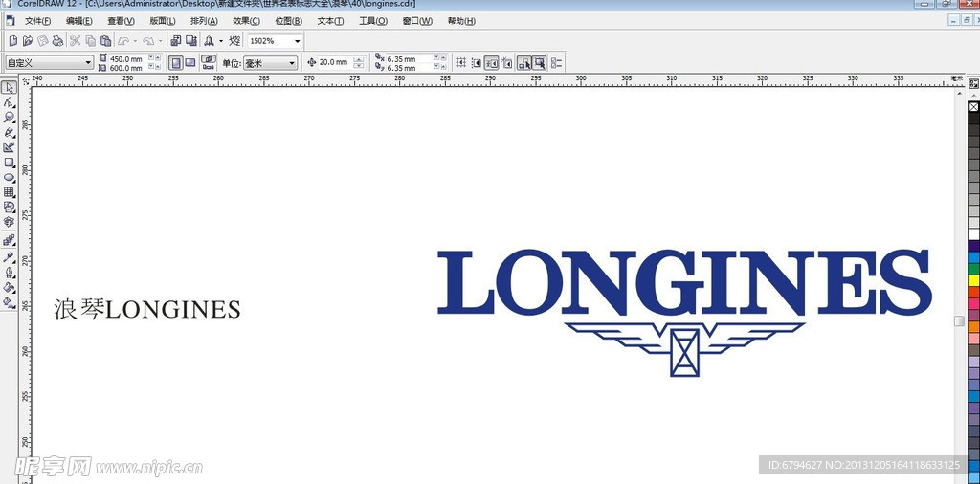
Task: Select the Graph Paper tool
Action: coord(9,192)
